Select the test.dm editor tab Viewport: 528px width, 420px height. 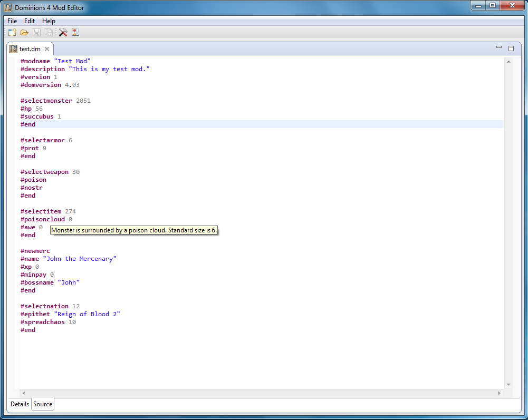[x=30, y=49]
